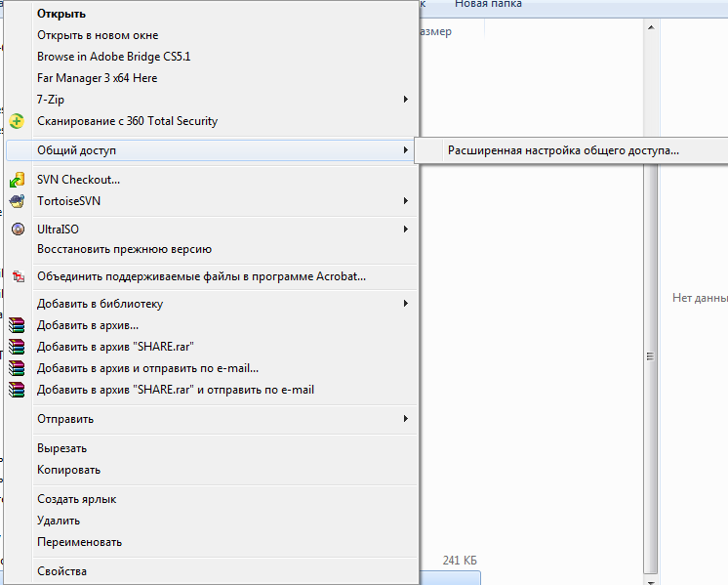This screenshot has width=728, height=585.
Task: Select Копировать from the menu
Action: click(x=211, y=470)
